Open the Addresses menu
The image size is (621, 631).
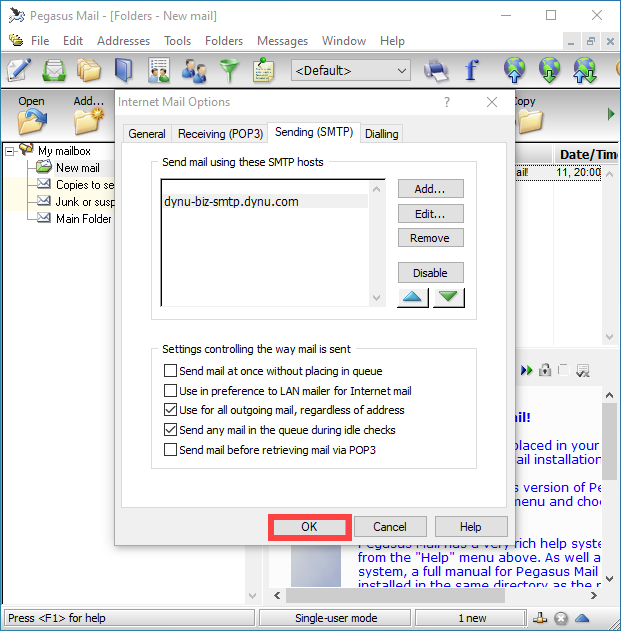tap(123, 41)
